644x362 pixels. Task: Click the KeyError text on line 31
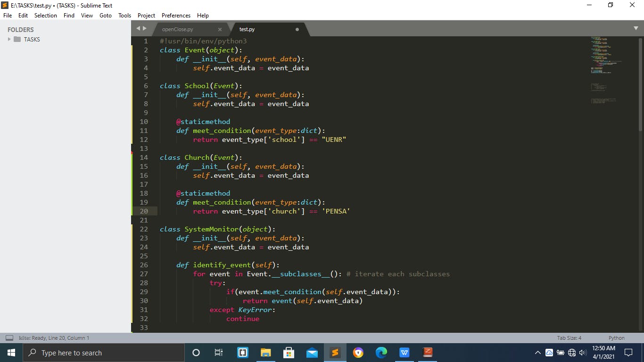[255, 310]
